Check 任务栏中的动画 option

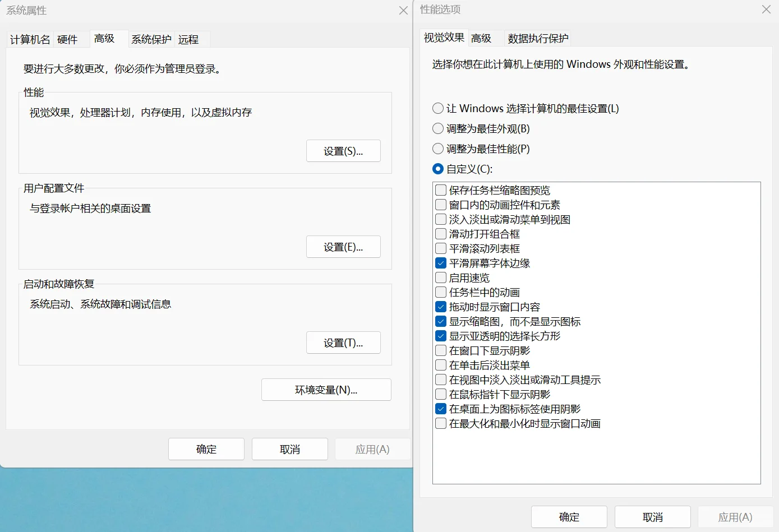pyautogui.click(x=441, y=292)
